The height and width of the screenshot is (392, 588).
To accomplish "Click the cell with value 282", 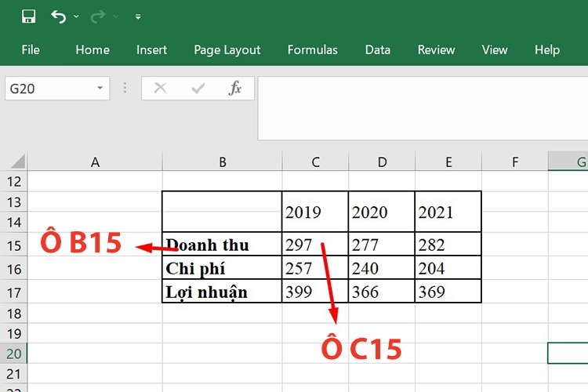I will (448, 245).
